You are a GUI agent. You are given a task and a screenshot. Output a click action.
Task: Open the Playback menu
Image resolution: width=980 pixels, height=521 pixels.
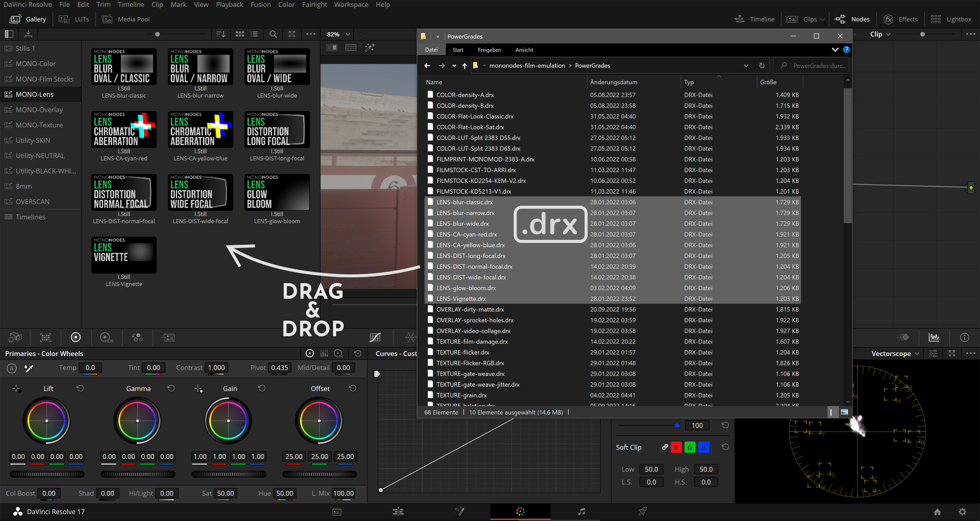pos(229,5)
